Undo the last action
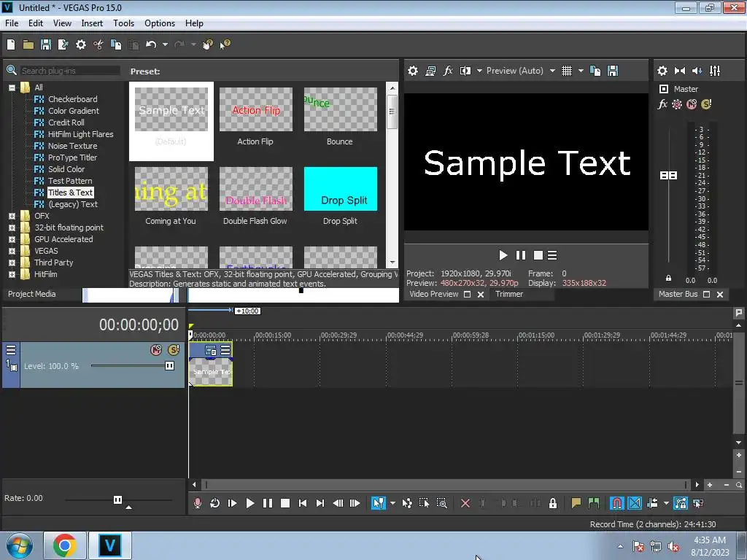Viewport: 747px width, 560px height. (x=151, y=44)
